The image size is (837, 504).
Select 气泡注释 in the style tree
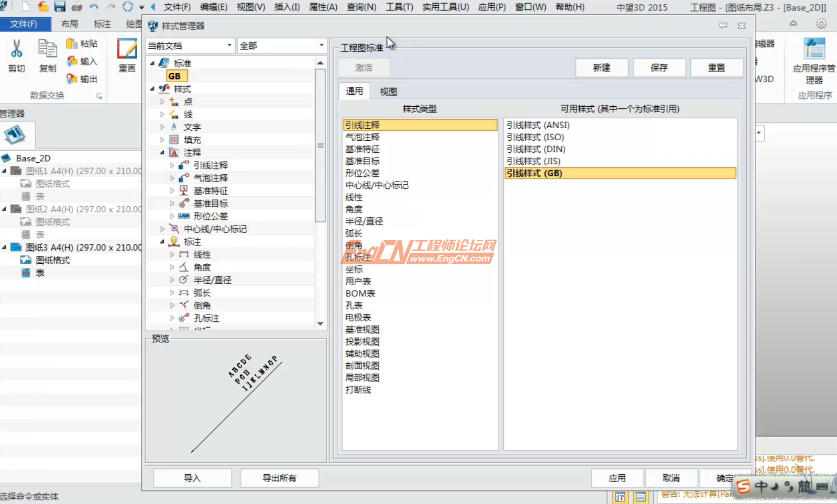tap(211, 178)
